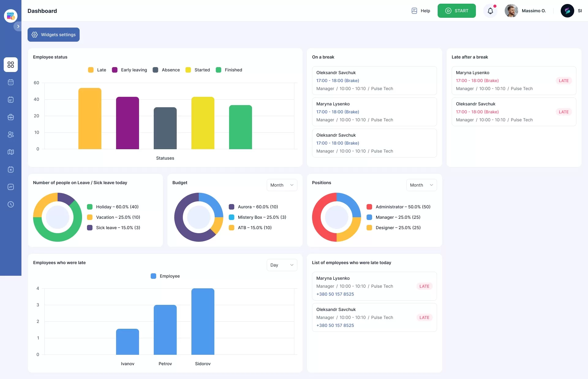This screenshot has width=588, height=379.
Task: Click the briefcase icon in the sidebar
Action: [11, 117]
